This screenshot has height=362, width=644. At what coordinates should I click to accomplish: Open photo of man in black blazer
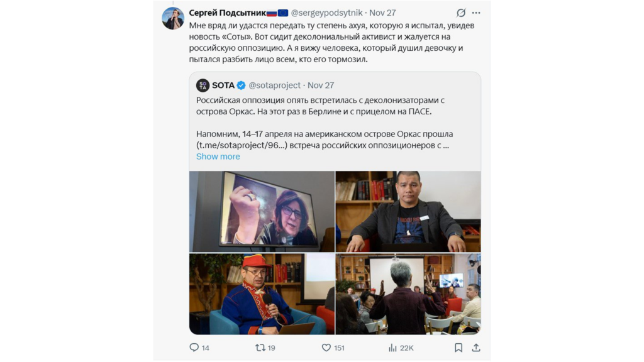[x=408, y=211]
